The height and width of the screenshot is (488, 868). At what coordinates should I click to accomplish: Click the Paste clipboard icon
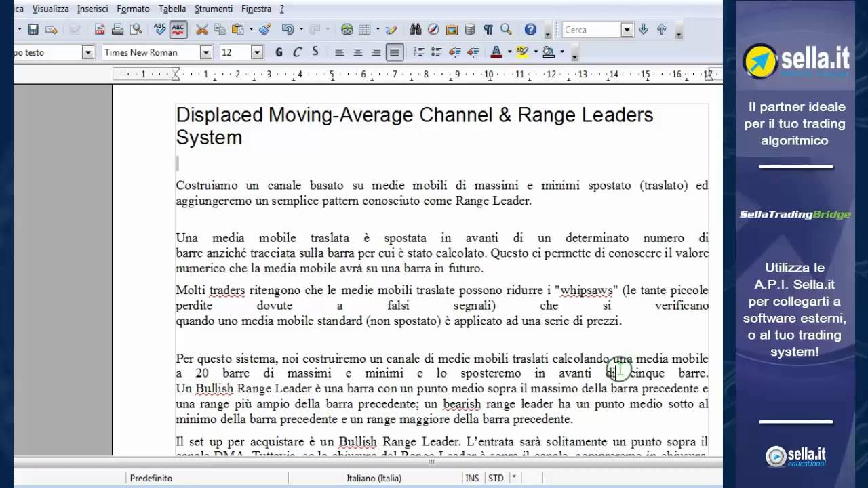click(237, 29)
